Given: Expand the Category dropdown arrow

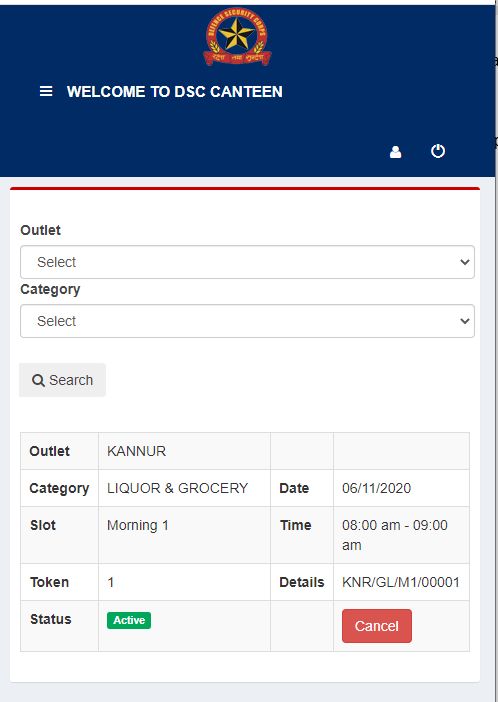Looking at the screenshot, I should [x=465, y=321].
